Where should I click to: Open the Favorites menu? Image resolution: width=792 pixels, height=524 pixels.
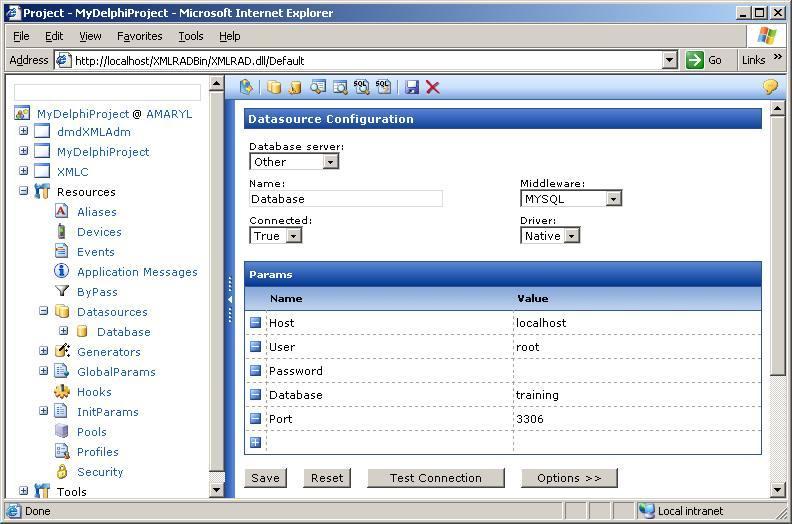[139, 36]
